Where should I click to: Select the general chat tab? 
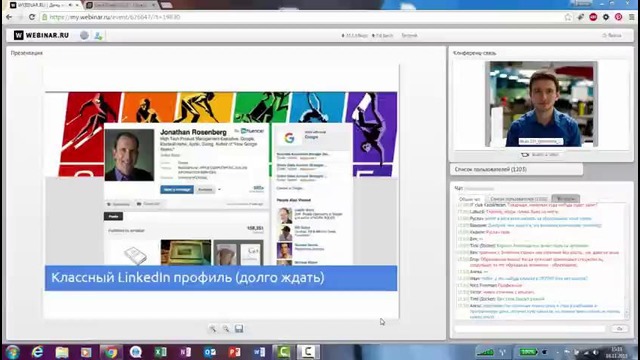(469, 199)
